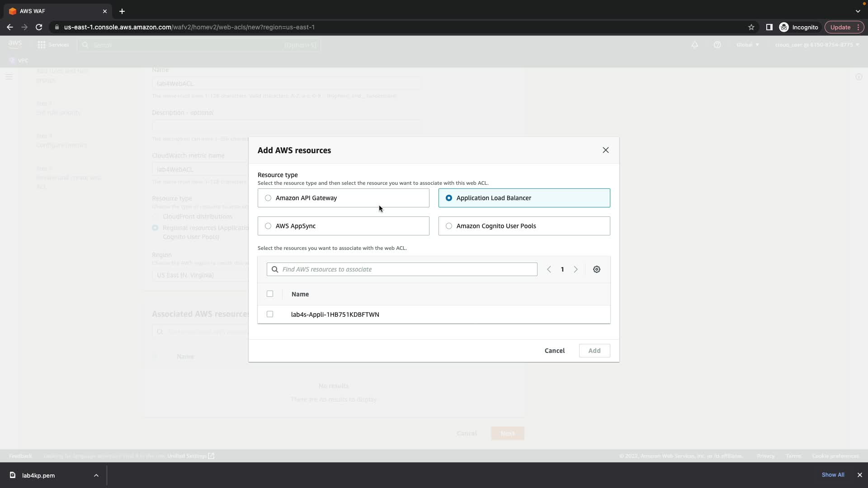The width and height of the screenshot is (868, 488).
Task: Open browser side panel icon
Action: 769,27
